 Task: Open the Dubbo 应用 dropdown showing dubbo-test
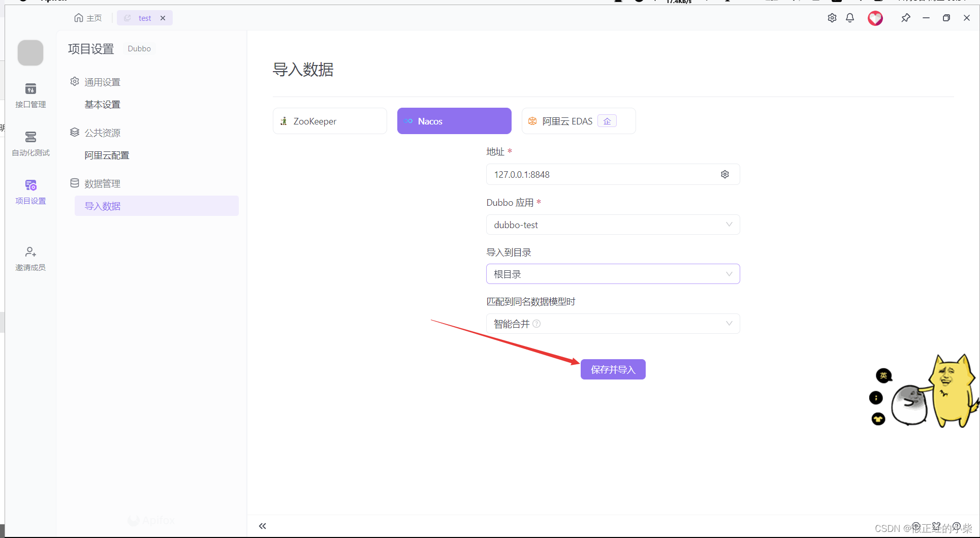[613, 225]
